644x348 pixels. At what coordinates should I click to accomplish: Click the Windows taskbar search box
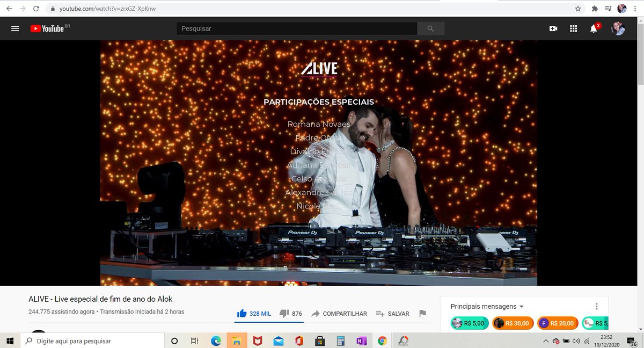click(x=91, y=340)
